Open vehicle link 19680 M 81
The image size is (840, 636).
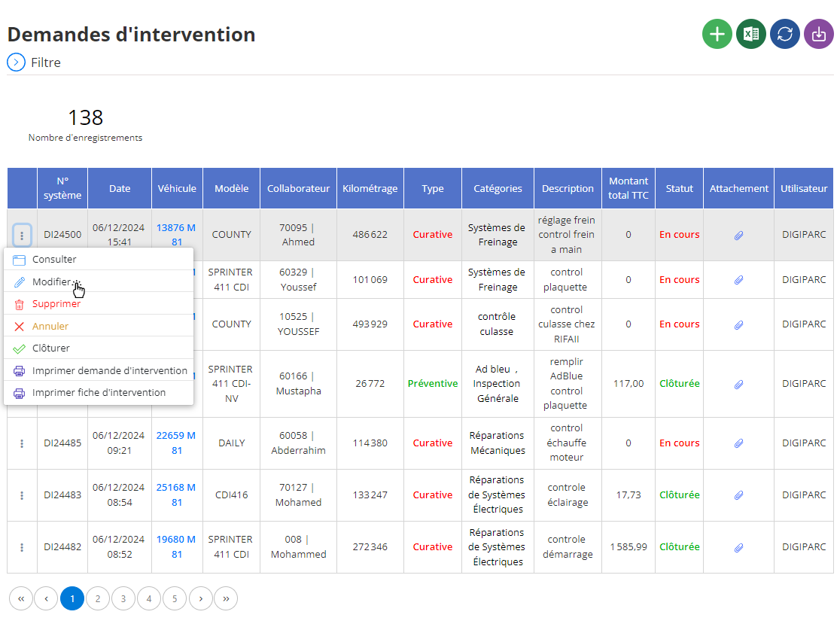pos(176,547)
